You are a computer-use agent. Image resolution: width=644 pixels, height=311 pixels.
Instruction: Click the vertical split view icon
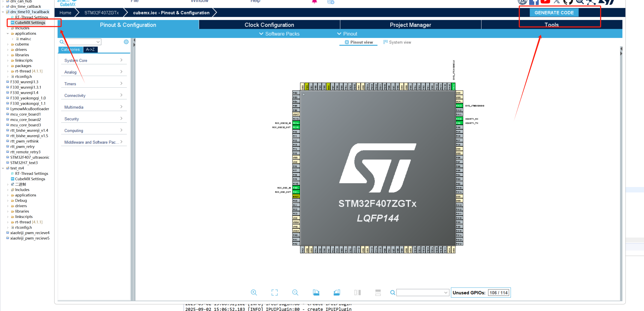point(358,292)
